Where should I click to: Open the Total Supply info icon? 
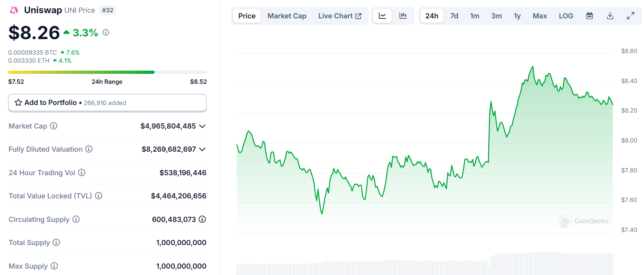(x=56, y=243)
